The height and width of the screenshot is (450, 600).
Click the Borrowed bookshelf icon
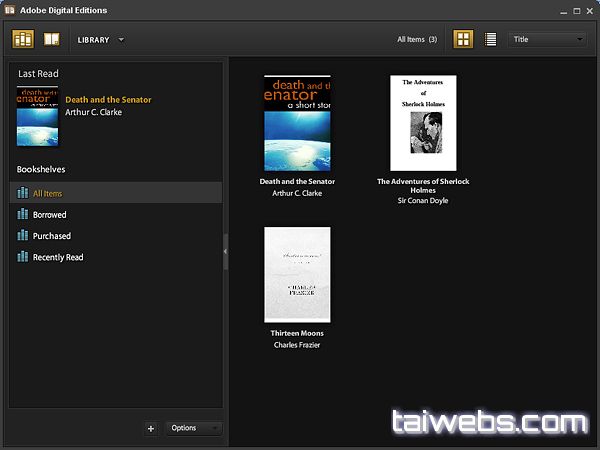[x=23, y=215]
